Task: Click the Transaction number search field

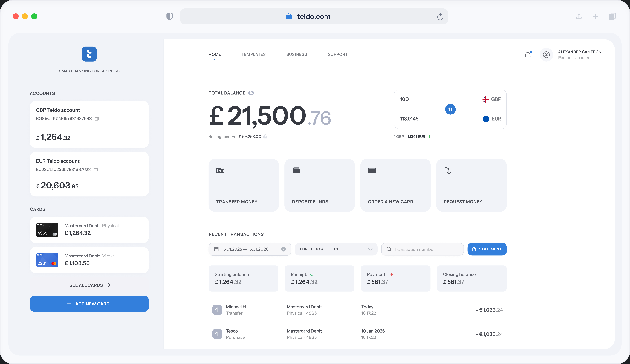Action: point(423,249)
